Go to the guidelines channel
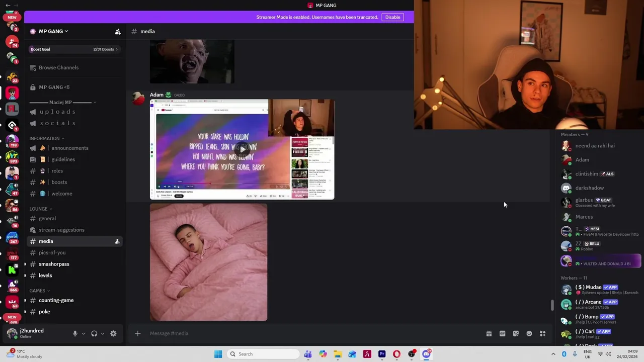The image size is (644, 362). click(74, 159)
